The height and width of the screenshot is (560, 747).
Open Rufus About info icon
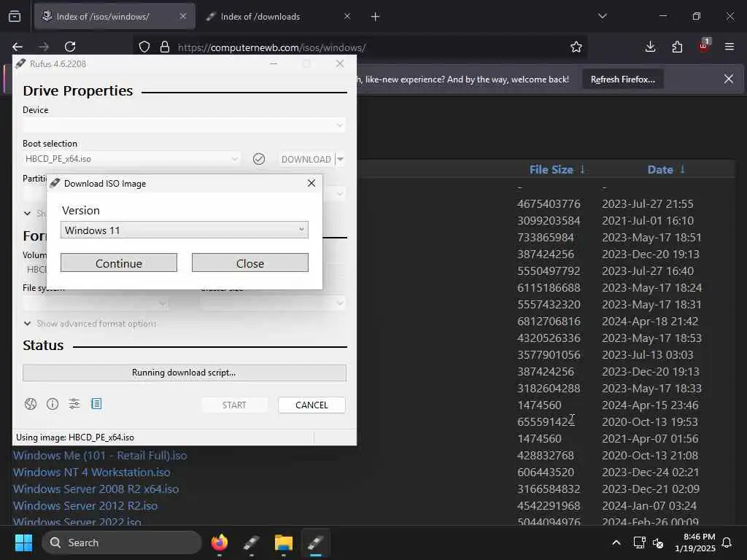click(x=53, y=404)
